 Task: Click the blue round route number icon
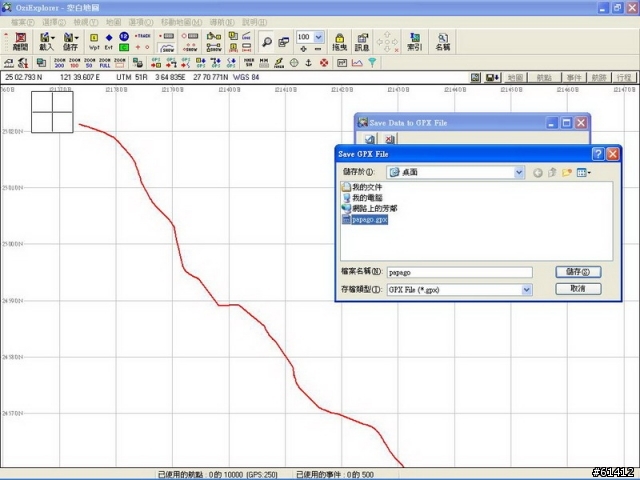[124, 37]
